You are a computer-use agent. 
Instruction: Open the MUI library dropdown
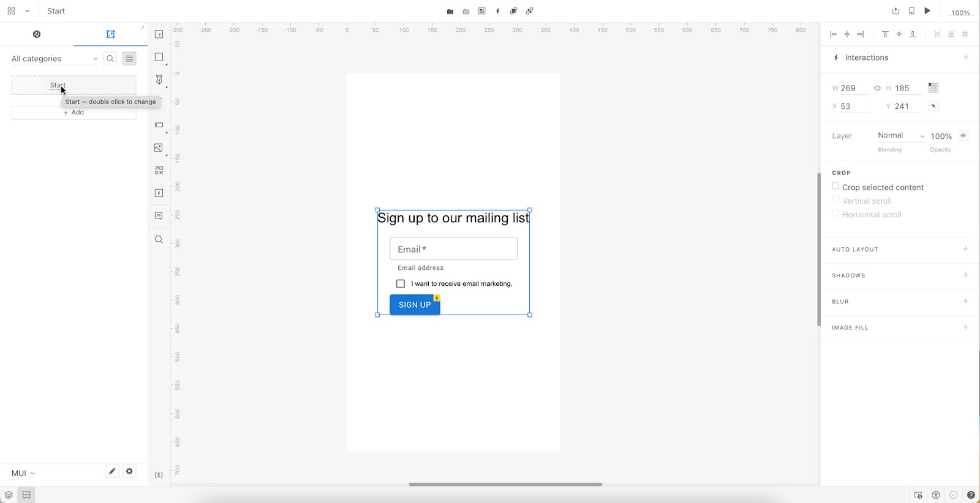(23, 473)
